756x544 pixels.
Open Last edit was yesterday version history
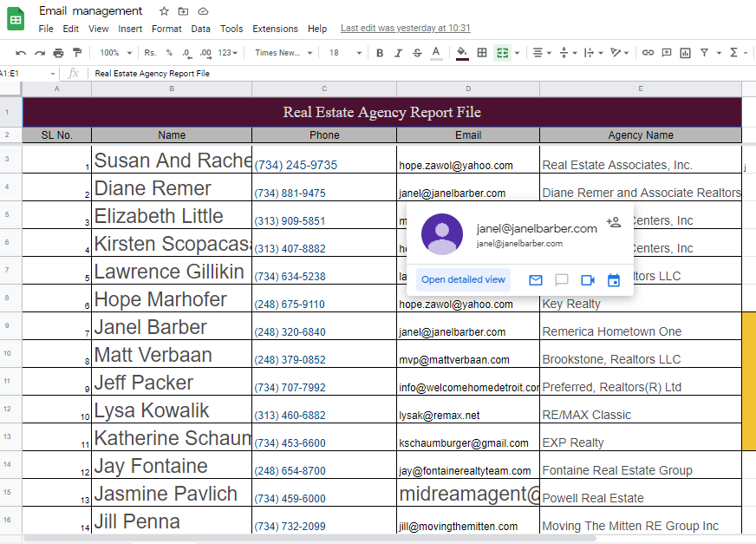[x=405, y=27]
